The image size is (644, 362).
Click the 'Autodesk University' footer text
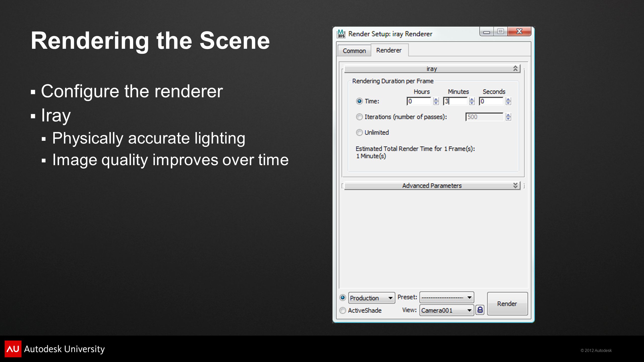click(64, 349)
